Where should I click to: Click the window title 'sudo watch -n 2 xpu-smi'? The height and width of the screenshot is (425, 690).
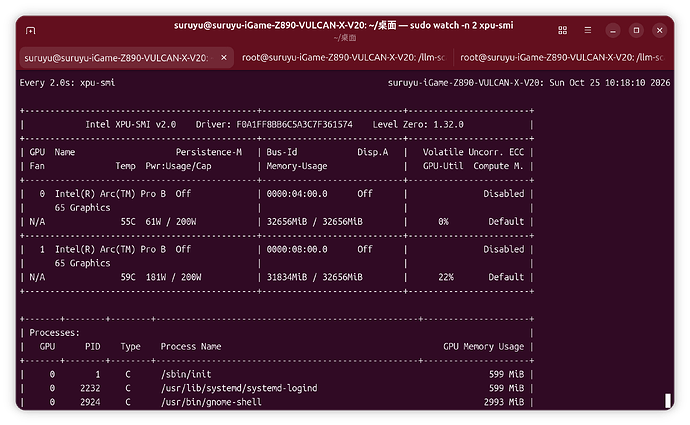[x=462, y=25]
